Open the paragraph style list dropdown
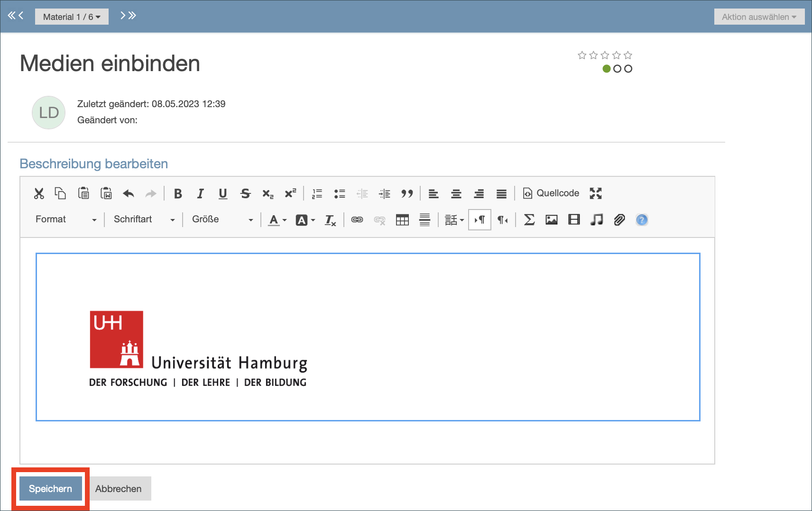Screen dimensions: 812x511 (x=454, y=220)
